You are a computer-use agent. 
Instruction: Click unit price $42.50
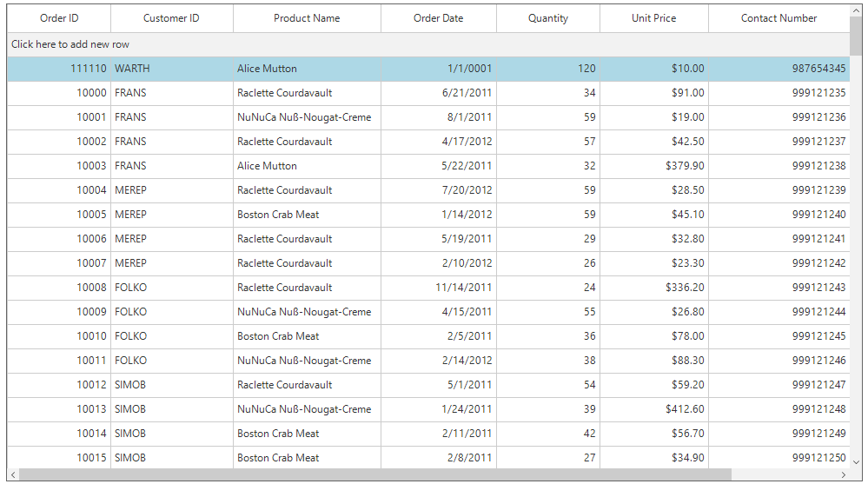pos(653,142)
